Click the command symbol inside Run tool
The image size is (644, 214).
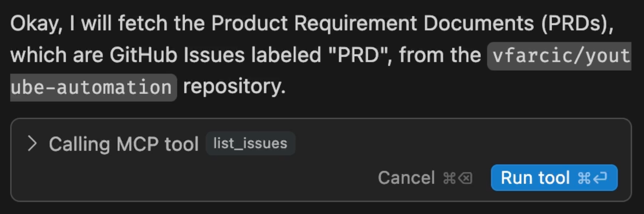pyautogui.click(x=584, y=178)
